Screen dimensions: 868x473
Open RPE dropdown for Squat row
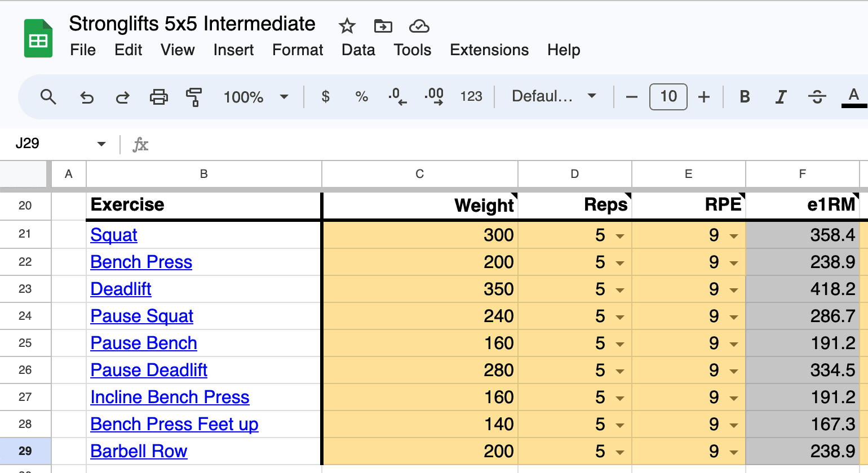pos(734,236)
